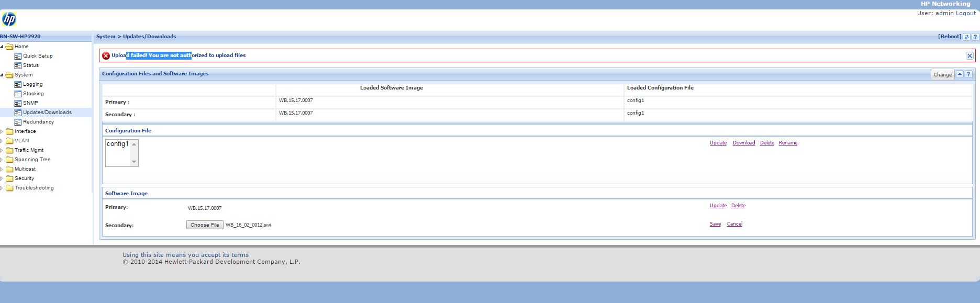Viewport: 980px width, 303px height.
Task: Rename the selected configuration file
Action: click(x=788, y=143)
